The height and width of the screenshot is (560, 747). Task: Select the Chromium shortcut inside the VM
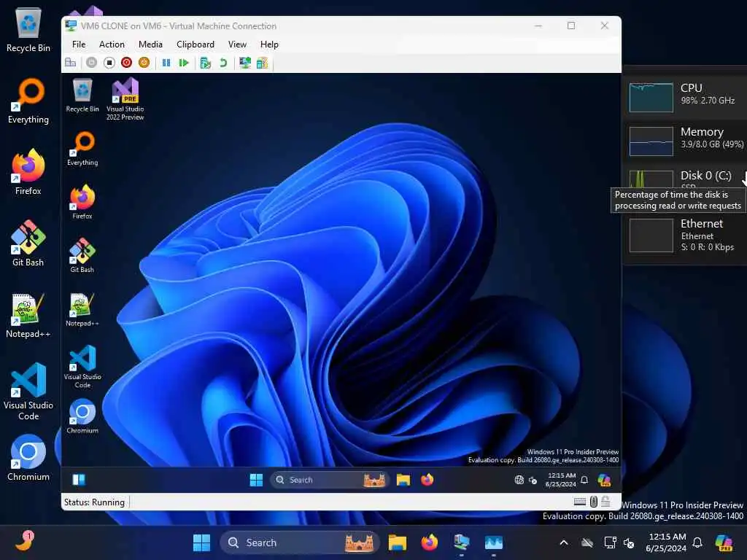click(x=82, y=416)
